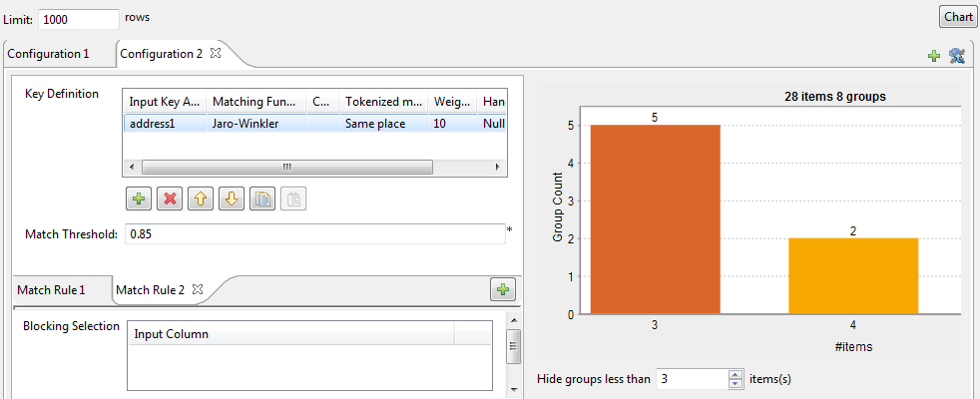Close the Match Rule 2 tab

[x=197, y=289]
